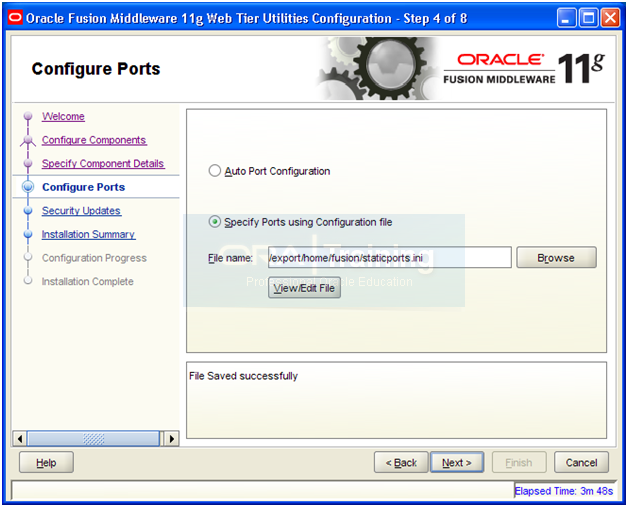628x507 pixels.
Task: Close the installer window
Action: point(610,18)
